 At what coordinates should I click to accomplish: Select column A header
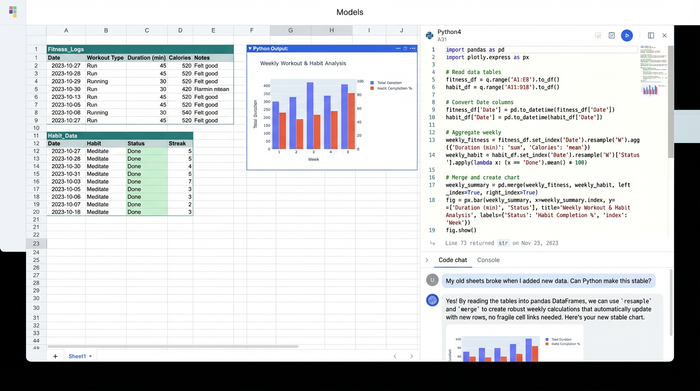coord(66,30)
